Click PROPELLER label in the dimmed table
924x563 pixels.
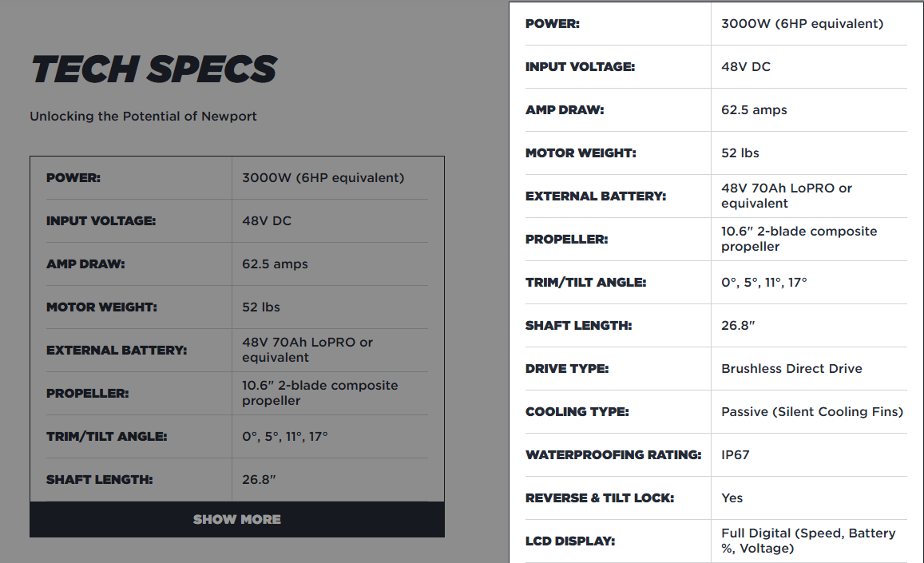[87, 394]
